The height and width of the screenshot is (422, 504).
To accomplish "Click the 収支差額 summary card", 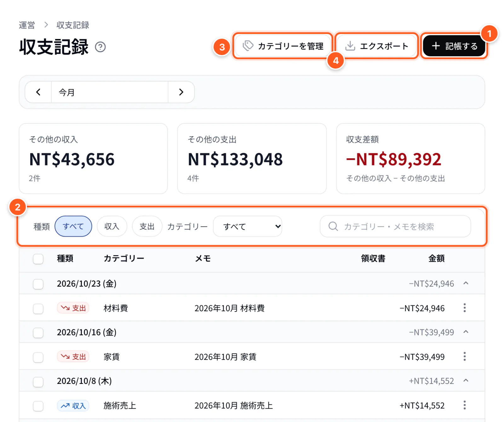I will click(411, 159).
